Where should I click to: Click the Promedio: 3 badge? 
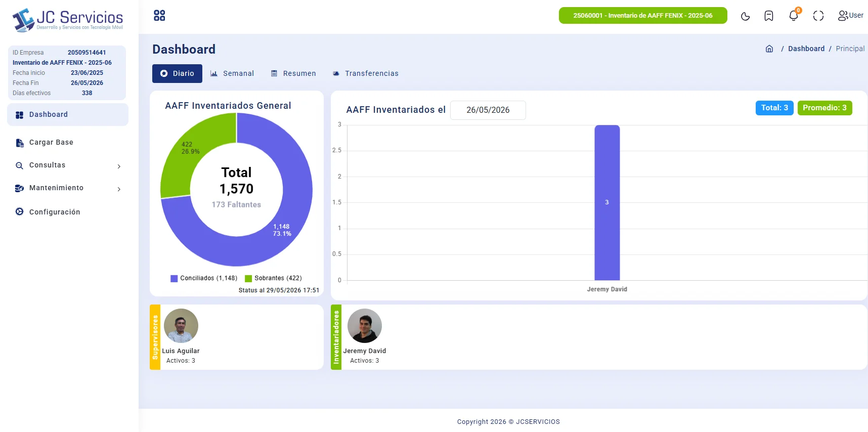pyautogui.click(x=824, y=108)
